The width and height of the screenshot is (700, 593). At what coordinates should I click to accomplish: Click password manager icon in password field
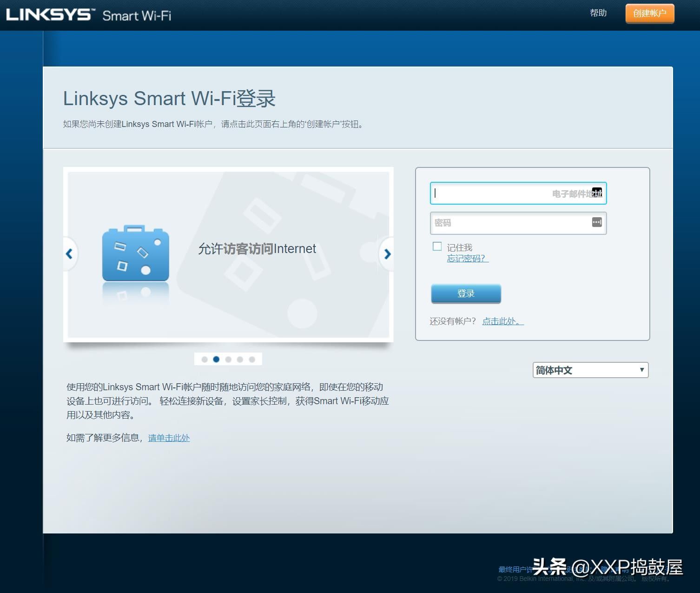pyautogui.click(x=597, y=222)
